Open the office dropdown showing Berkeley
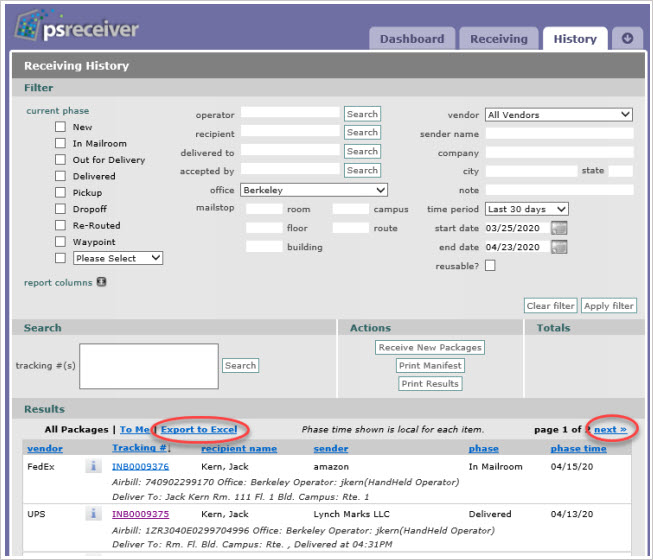The height and width of the screenshot is (560, 653). click(314, 190)
